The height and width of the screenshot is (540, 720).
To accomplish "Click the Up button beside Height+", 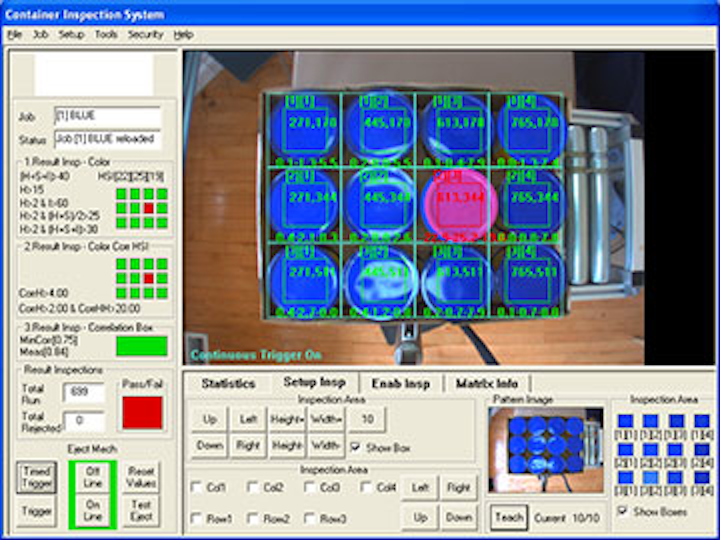I will [x=209, y=420].
